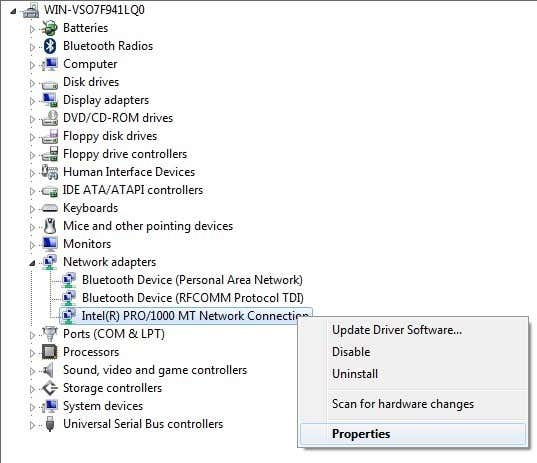Click the Storage controllers icon
Viewport: 537px width, 463px height.
coord(50,388)
